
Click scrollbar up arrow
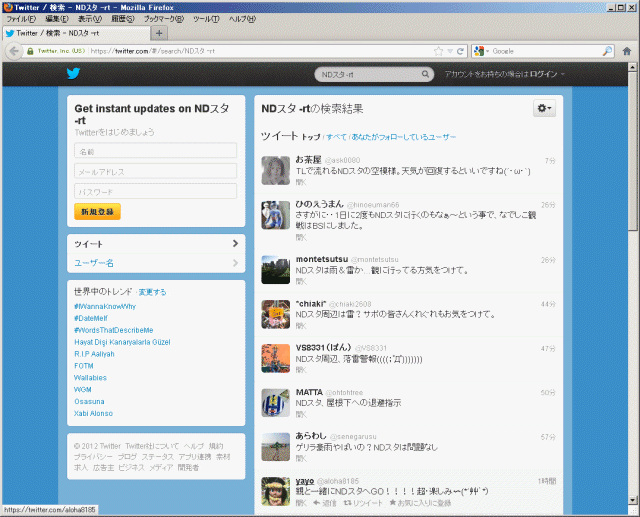tap(632, 67)
